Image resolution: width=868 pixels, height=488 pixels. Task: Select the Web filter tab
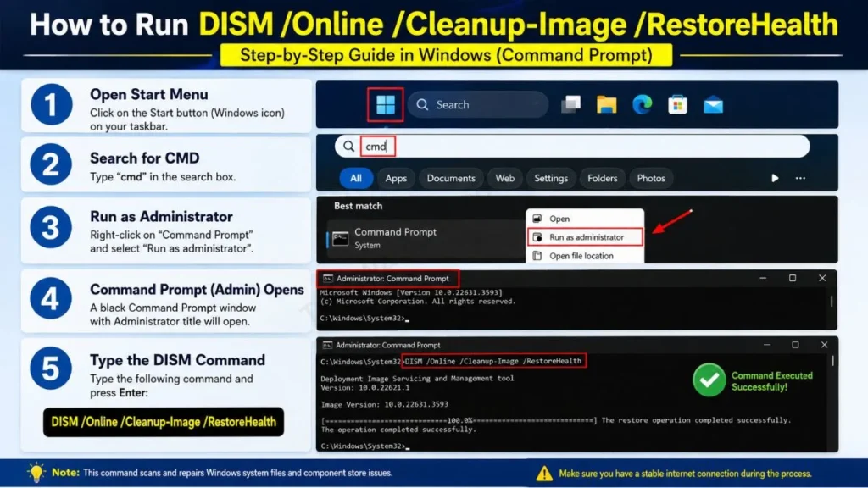pyautogui.click(x=504, y=178)
